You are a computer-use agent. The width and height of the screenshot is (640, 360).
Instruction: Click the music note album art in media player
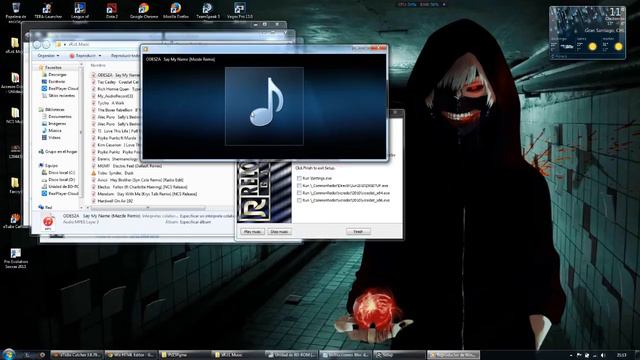pos(264,106)
